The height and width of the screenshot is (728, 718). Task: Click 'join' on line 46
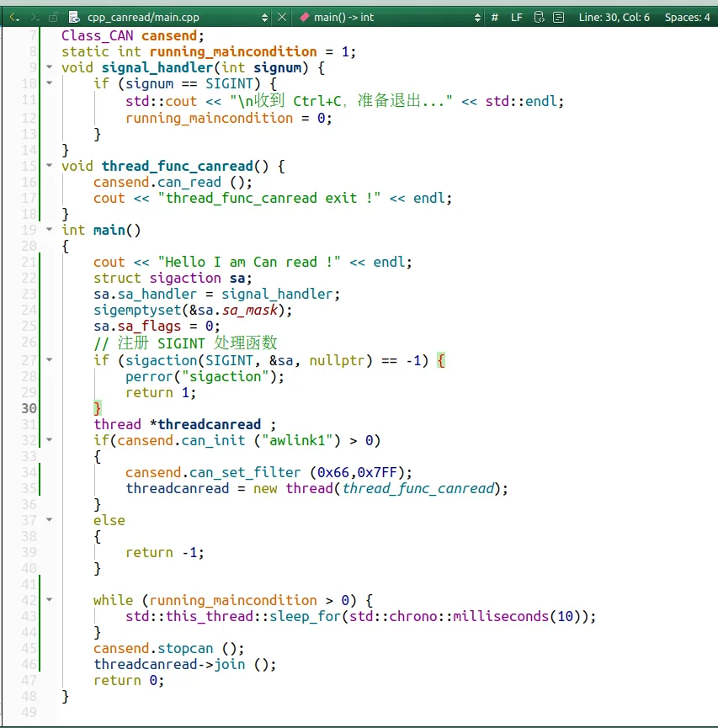tap(230, 664)
